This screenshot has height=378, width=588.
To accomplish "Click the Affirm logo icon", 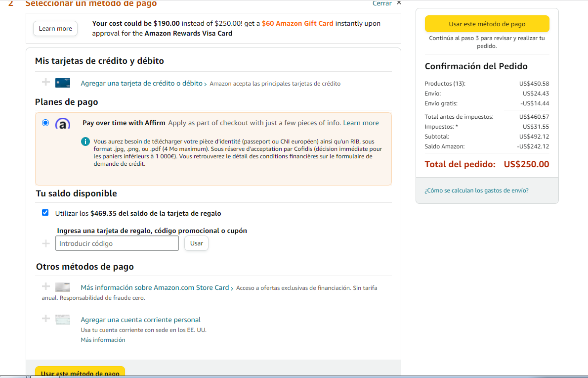I will 63,124.
